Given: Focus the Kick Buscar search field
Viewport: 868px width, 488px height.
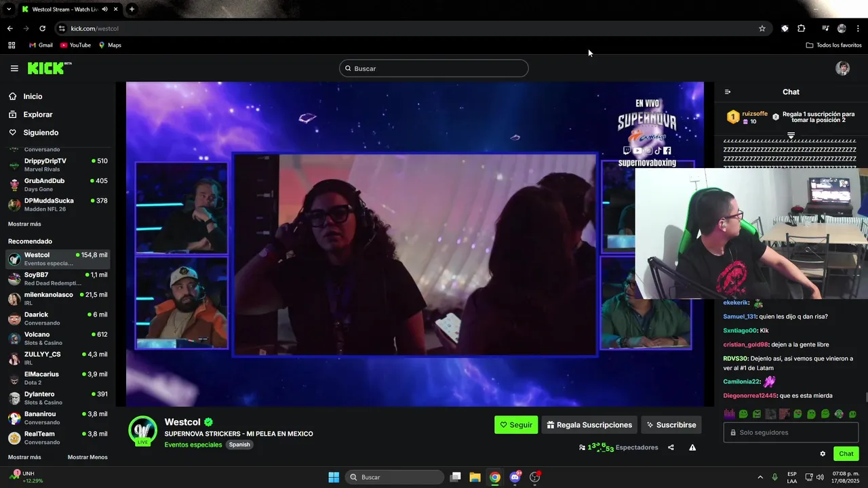Looking at the screenshot, I should click(x=434, y=68).
